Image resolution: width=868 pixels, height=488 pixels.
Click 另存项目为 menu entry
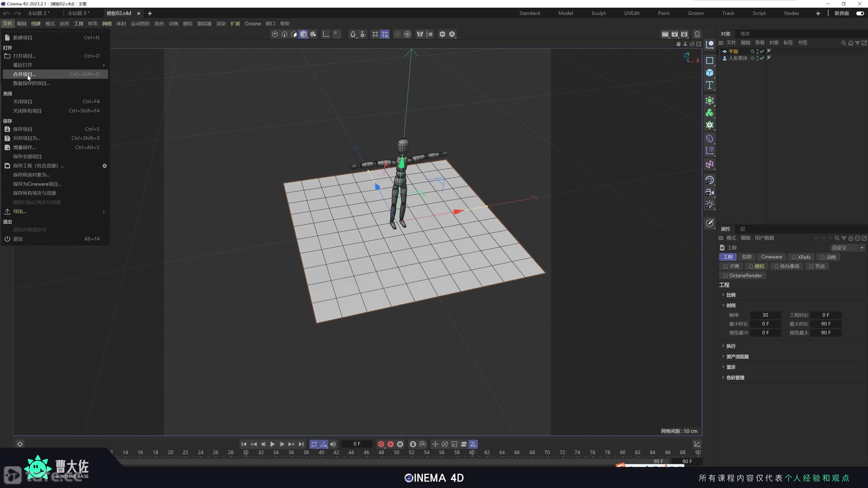click(x=26, y=138)
